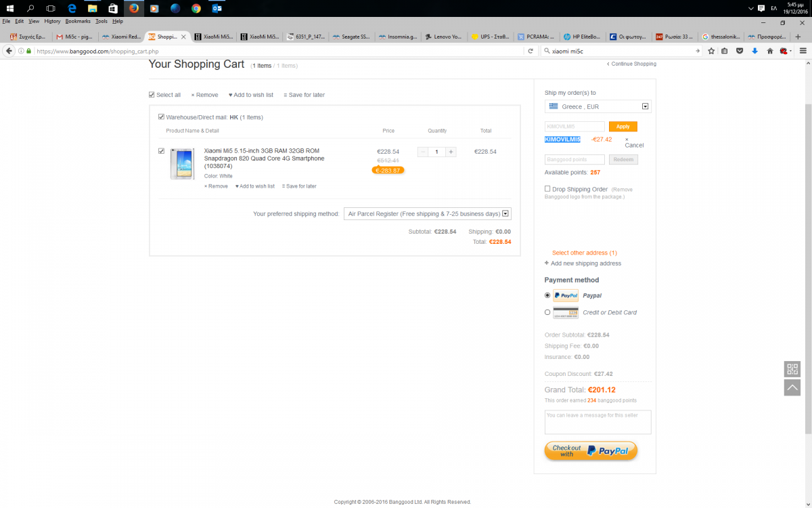Open Outlook from the taskbar
This screenshot has height=508, width=812.
click(217, 8)
